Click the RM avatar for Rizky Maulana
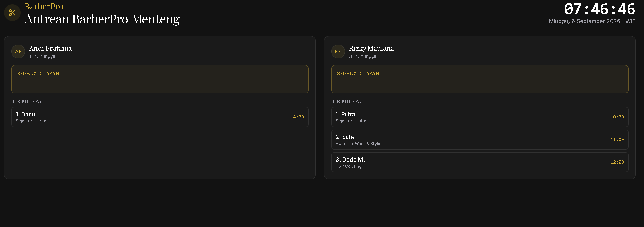644x227 pixels. click(x=338, y=51)
